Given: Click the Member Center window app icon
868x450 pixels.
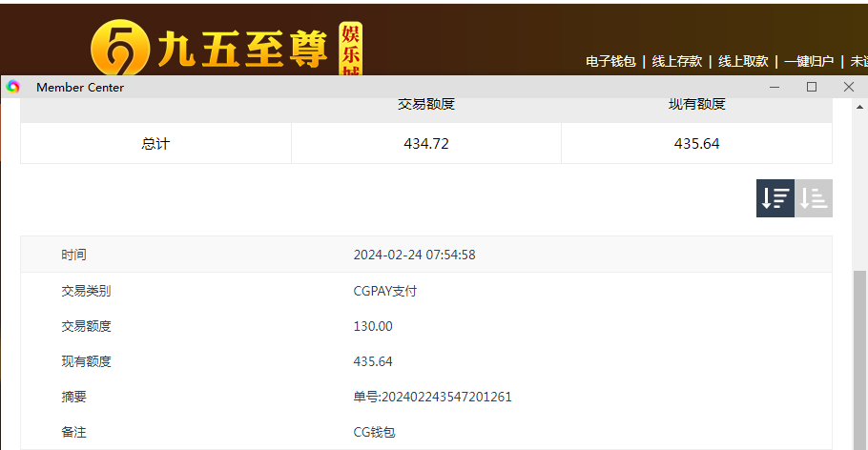Looking at the screenshot, I should click(13, 87).
